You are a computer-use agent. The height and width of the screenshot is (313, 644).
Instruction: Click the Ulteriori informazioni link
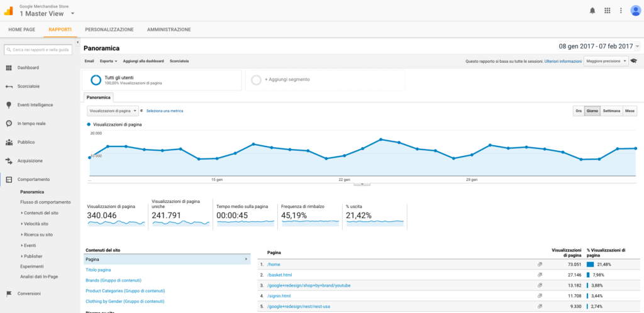pos(563,61)
